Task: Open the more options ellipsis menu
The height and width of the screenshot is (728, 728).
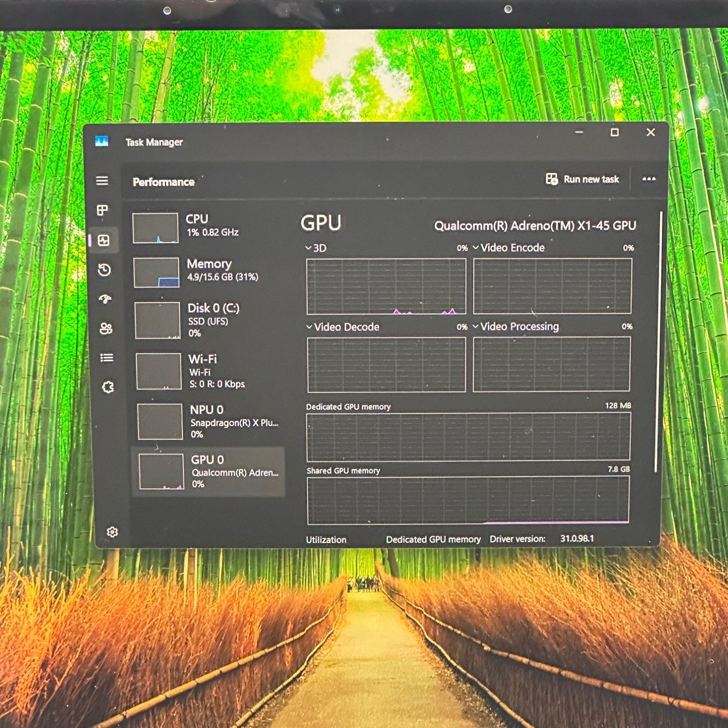Action: coord(649,179)
